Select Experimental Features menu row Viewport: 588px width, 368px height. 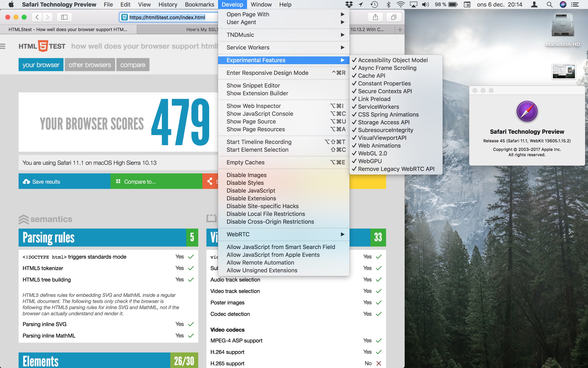coord(284,60)
